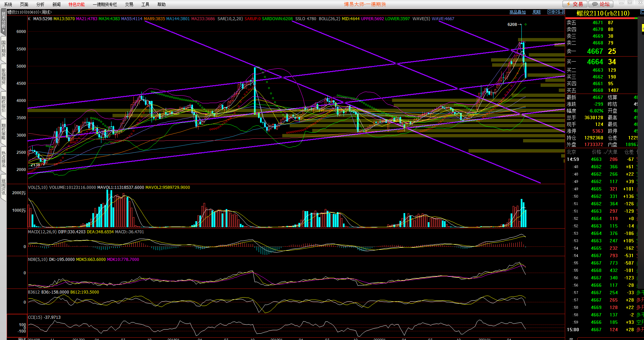Click the CCI(15) indicator label
This screenshot has width=644, height=340.
[35, 317]
